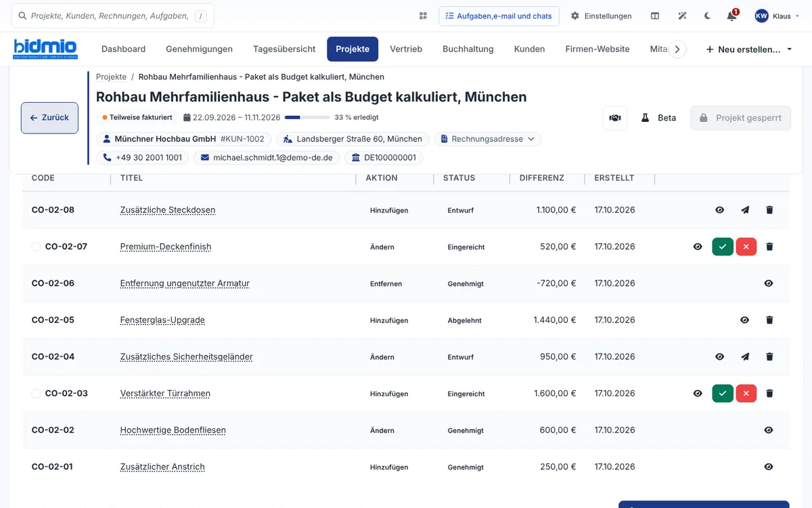The height and width of the screenshot is (508, 812).
Task: Expand the Rechnungsadresse dropdown
Action: tap(487, 139)
